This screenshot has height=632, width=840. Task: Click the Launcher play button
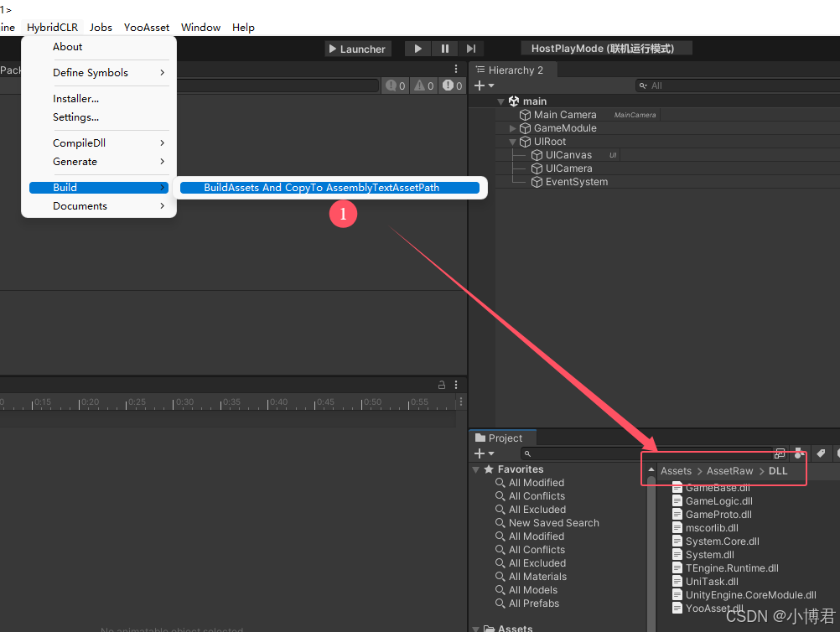357,49
